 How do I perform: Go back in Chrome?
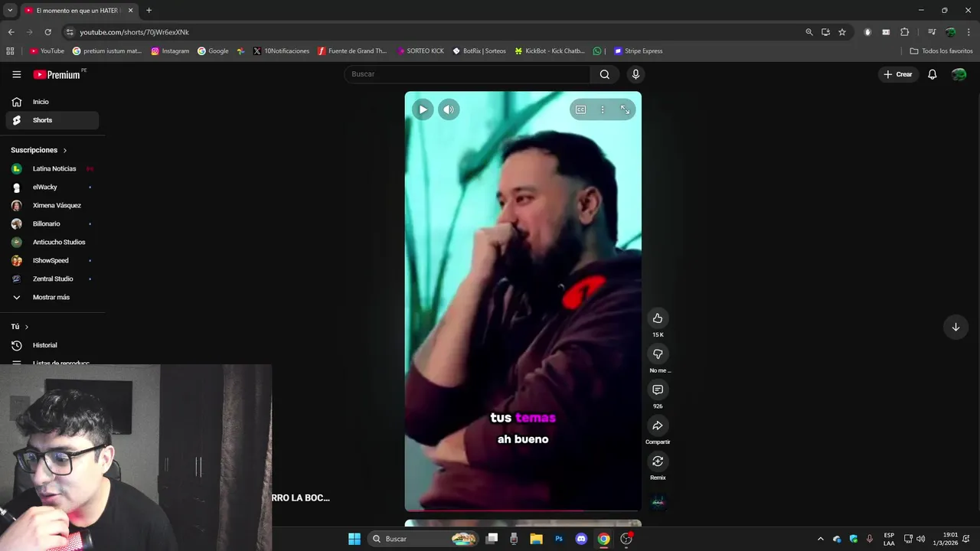pyautogui.click(x=11, y=32)
